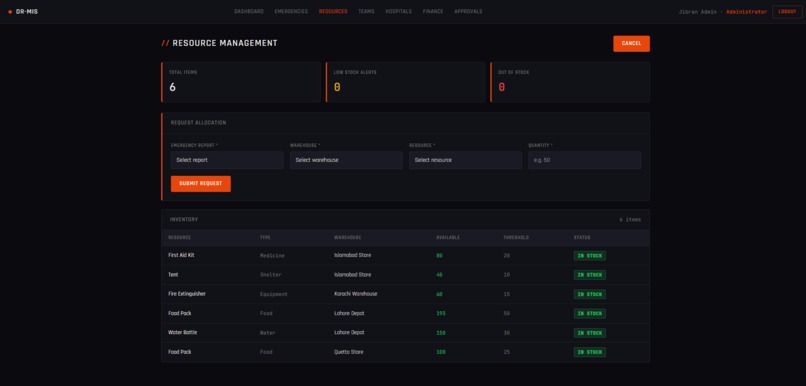Submit the allocation request

200,183
